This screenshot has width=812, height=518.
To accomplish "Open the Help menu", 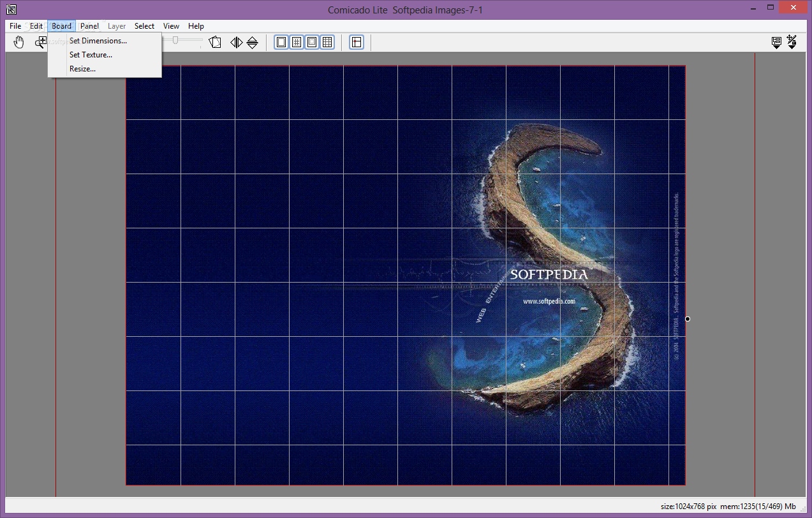I will (x=196, y=26).
